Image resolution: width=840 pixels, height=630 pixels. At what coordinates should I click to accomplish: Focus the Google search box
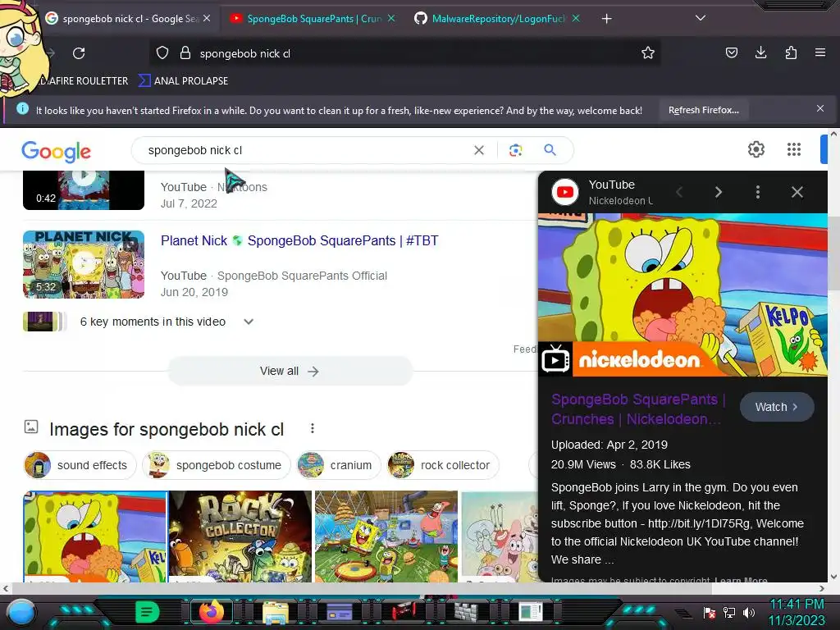point(305,151)
